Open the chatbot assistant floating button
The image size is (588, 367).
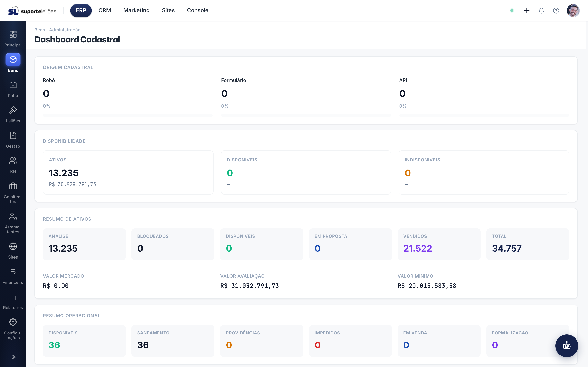(567, 346)
